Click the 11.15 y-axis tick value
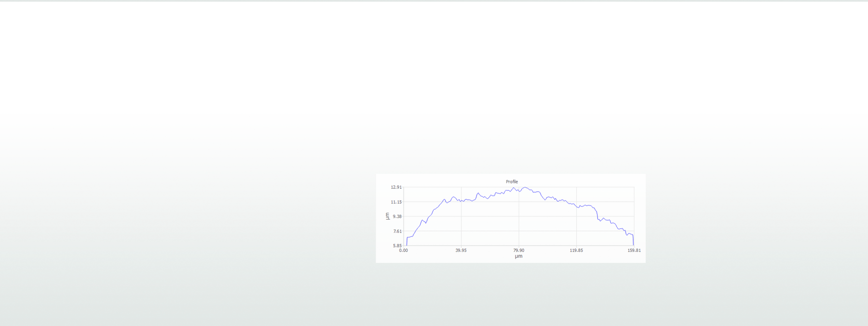 pos(396,202)
